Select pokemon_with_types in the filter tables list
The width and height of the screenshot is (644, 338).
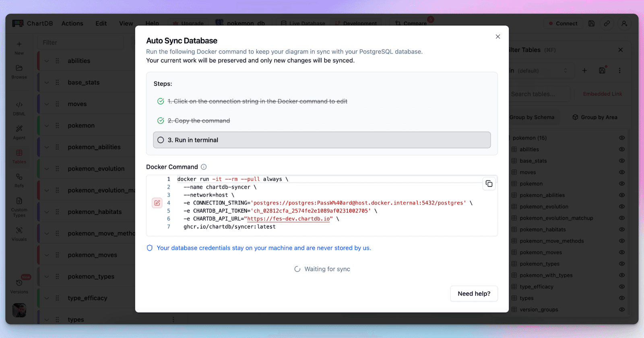pyautogui.click(x=546, y=275)
